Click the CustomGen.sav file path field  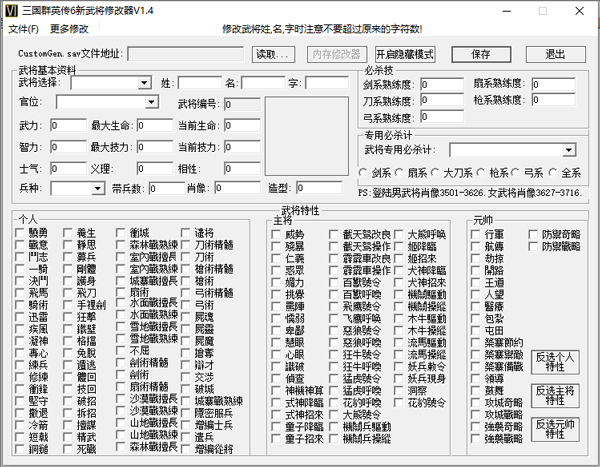(x=186, y=54)
